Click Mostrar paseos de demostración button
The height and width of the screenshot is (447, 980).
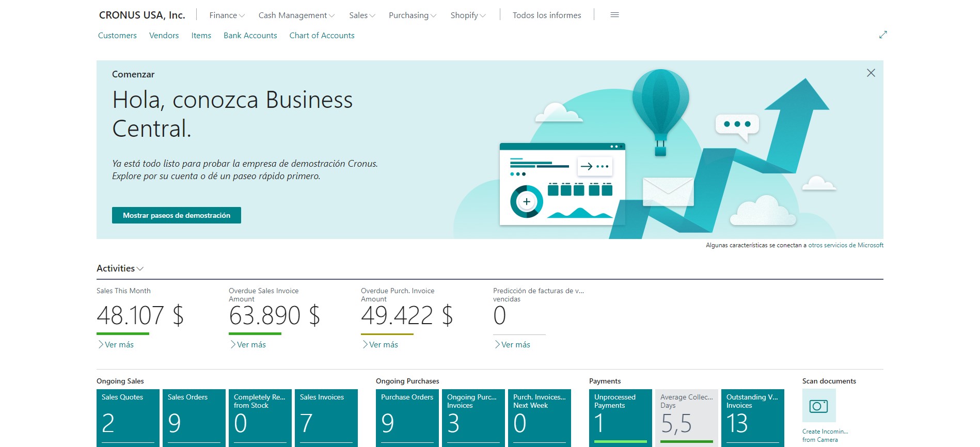tap(177, 215)
